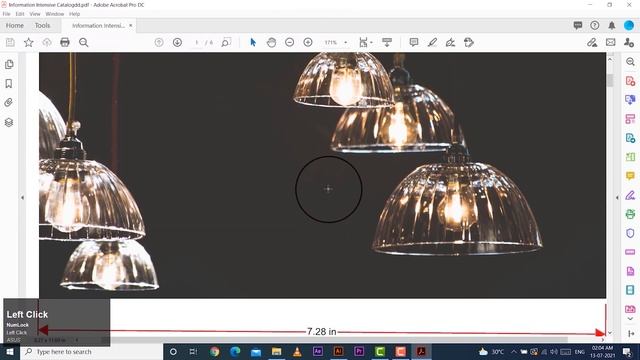The image size is (640, 360).
Task: Add a comment sticky note
Action: (x=414, y=42)
